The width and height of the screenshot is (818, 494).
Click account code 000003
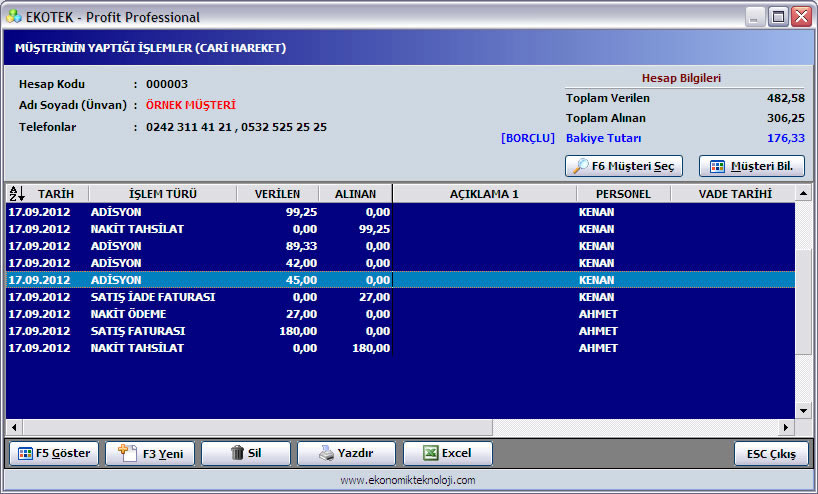pos(167,84)
